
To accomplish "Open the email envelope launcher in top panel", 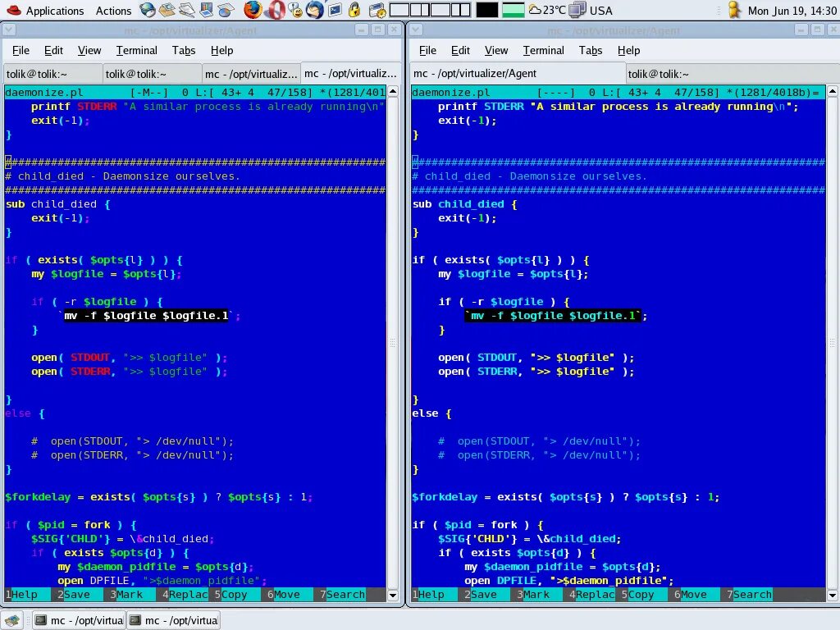I will tap(167, 10).
